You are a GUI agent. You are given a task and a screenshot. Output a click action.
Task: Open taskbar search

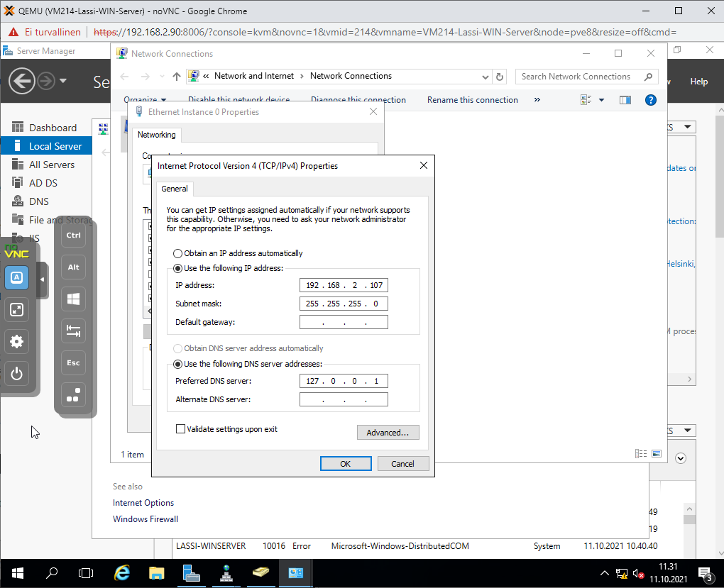(x=52, y=573)
